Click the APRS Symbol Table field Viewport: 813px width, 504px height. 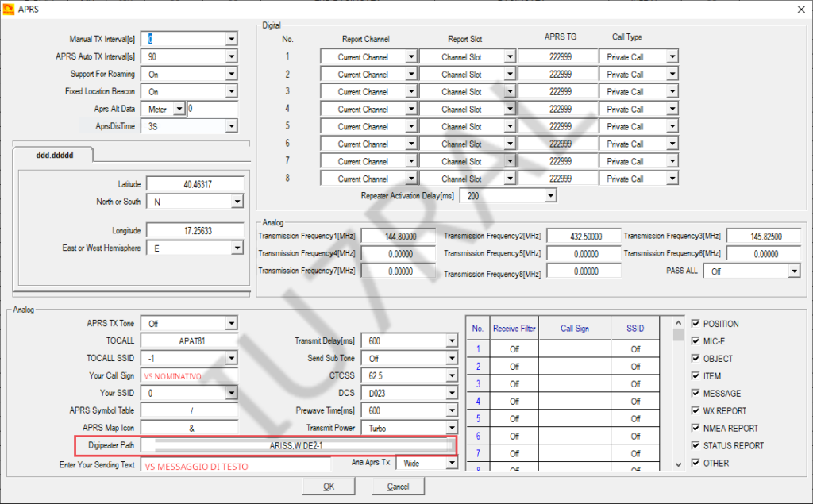coord(189,410)
